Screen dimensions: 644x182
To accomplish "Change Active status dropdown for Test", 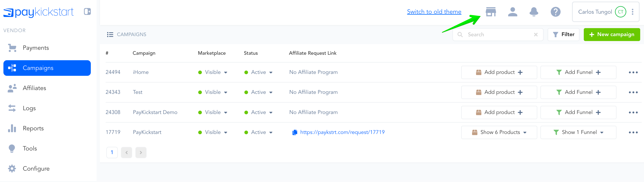I will pos(259,92).
